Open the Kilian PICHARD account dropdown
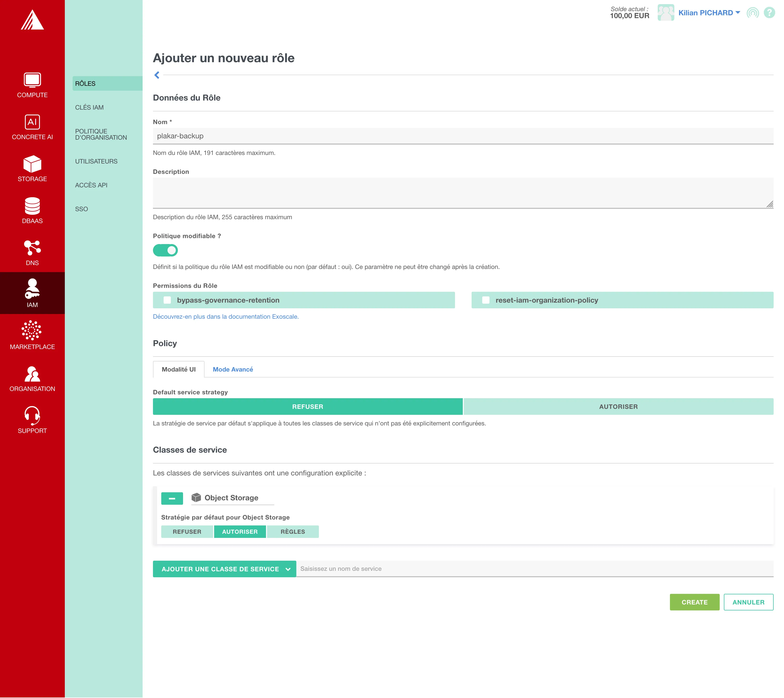Image resolution: width=784 pixels, height=698 pixels. click(709, 13)
